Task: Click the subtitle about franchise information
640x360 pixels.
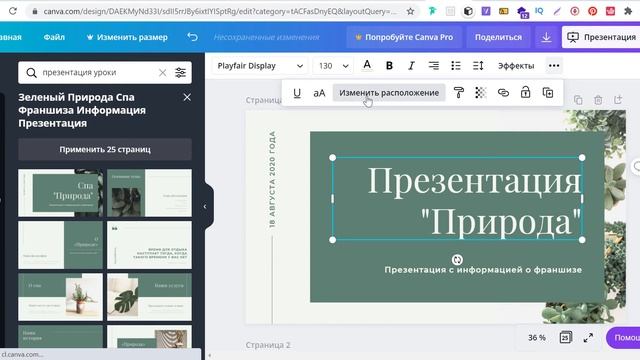Action: pyautogui.click(x=483, y=270)
